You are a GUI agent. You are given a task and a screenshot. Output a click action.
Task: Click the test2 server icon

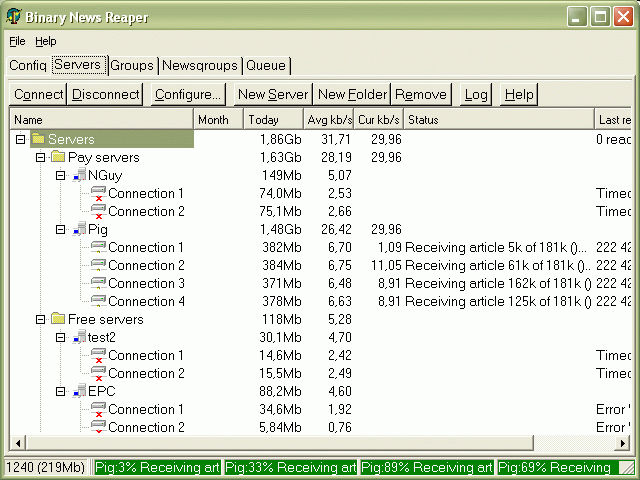(79, 337)
